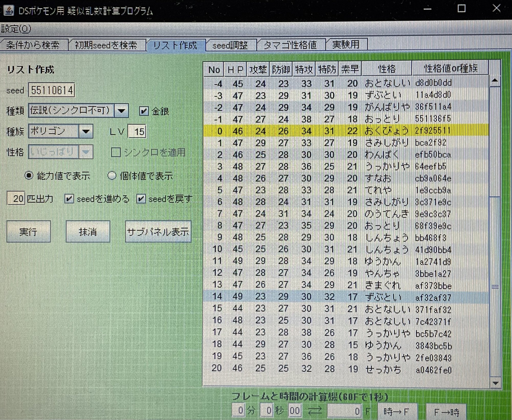512x420 pixels.
Task: Enable the シンクロを適用 checkbox
Action: point(116,152)
